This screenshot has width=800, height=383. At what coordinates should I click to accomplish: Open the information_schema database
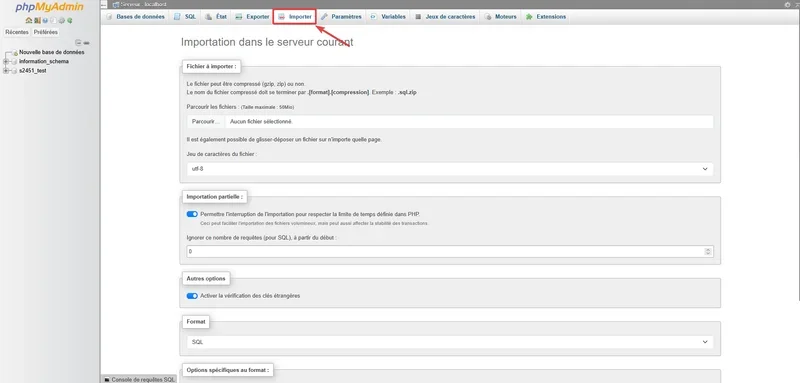[44, 61]
